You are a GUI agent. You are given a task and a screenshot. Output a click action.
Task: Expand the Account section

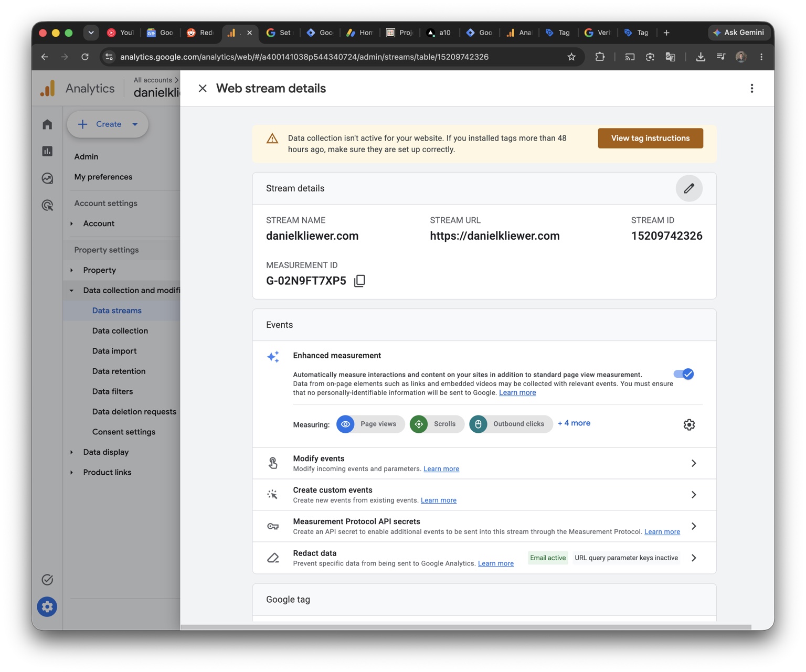72,223
